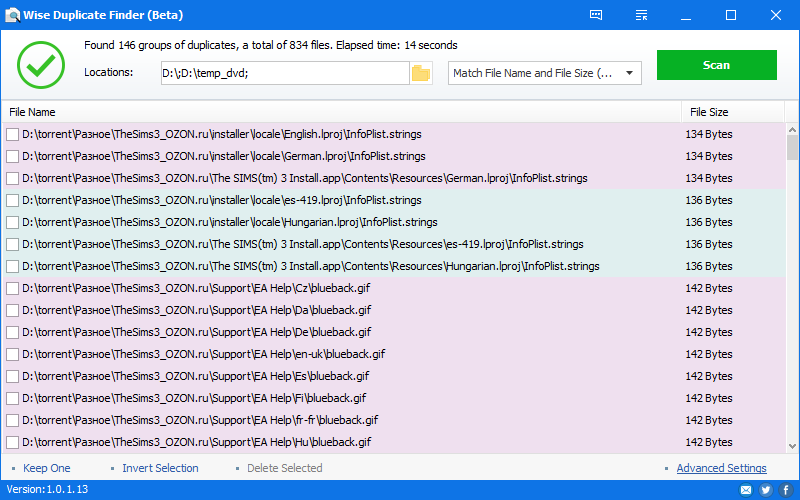
Task: Click the Keep One link
Action: point(46,468)
